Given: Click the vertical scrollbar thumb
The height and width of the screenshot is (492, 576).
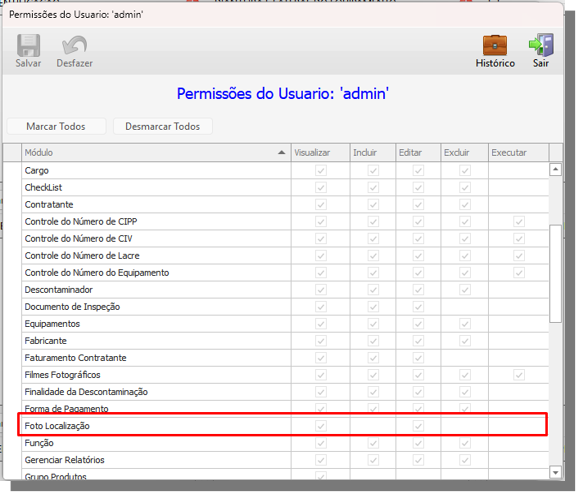Looking at the screenshot, I should (555, 274).
